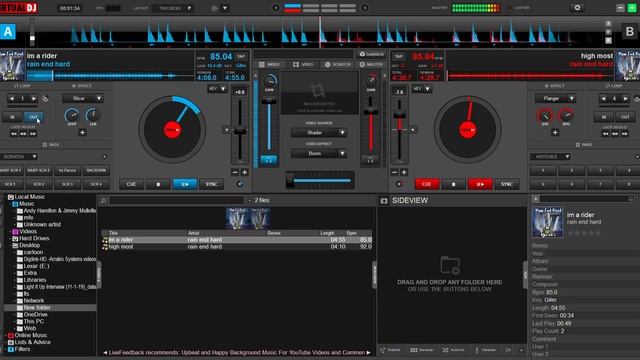Set loop IN on right deck
The height and width of the screenshot is (360, 640).
[604, 117]
